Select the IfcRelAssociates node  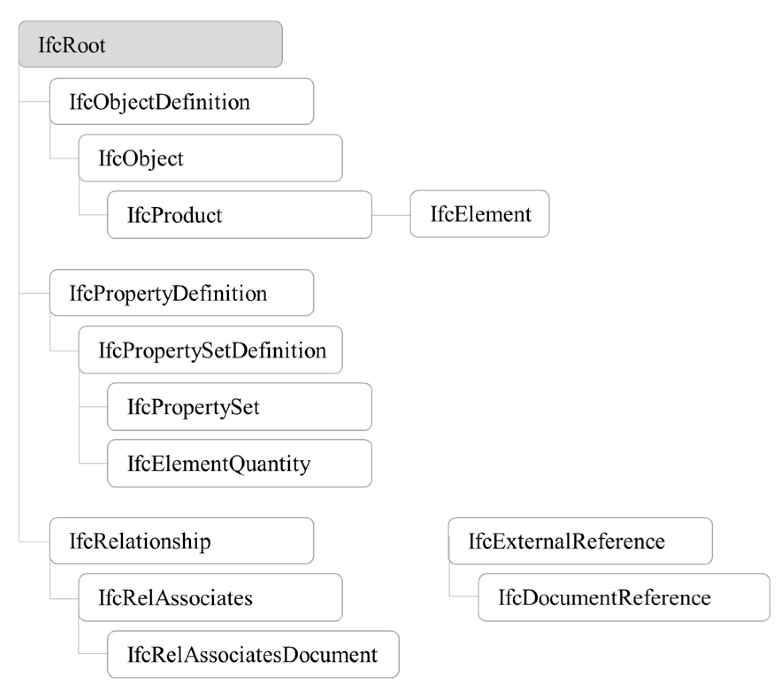pyautogui.click(x=210, y=598)
